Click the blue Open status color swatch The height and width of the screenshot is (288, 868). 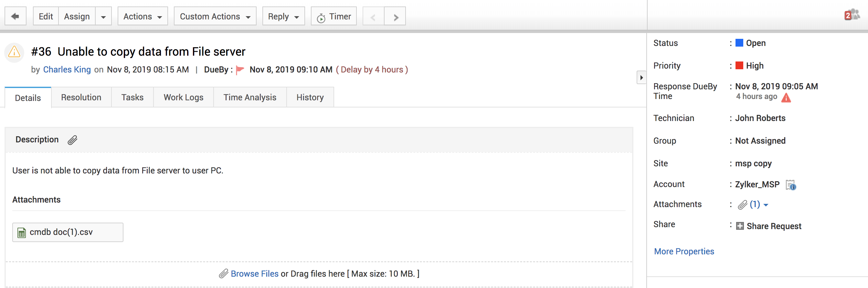pos(739,43)
